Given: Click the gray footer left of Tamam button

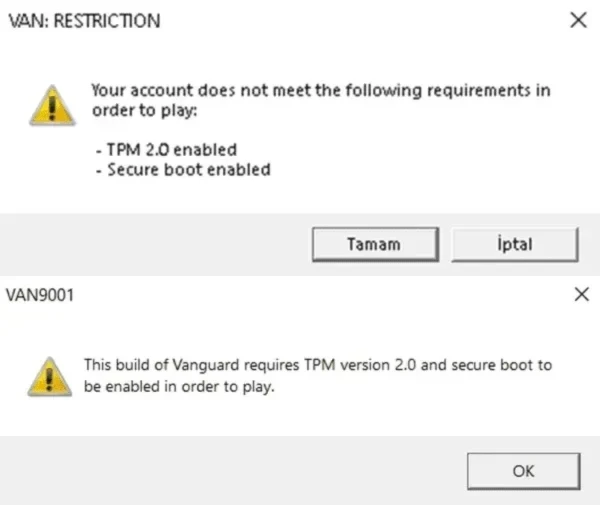Looking at the screenshot, I should pyautogui.click(x=153, y=244).
